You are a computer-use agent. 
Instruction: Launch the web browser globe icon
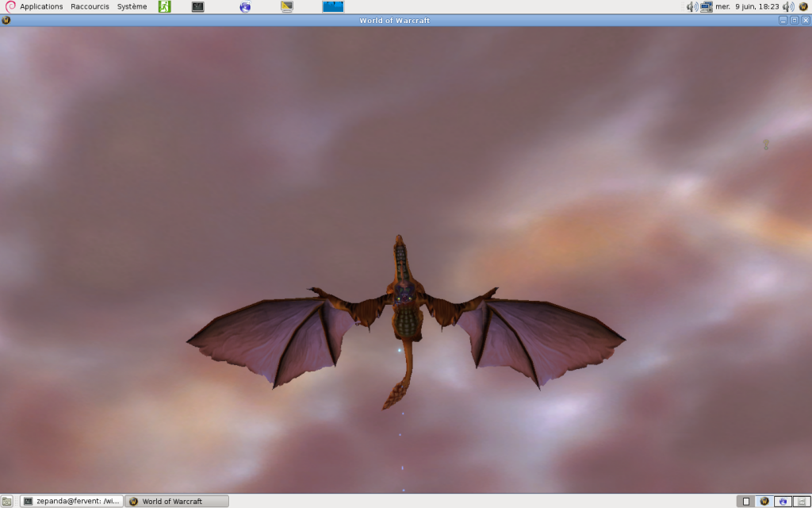pos(246,6)
